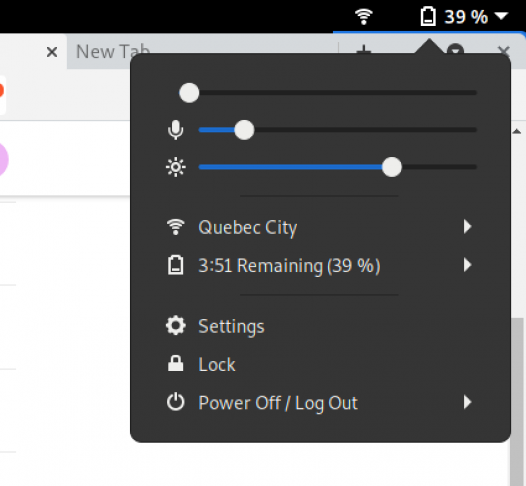Image resolution: width=526 pixels, height=486 pixels.
Task: Switch to the New Tab browser tab
Action: pos(113,52)
